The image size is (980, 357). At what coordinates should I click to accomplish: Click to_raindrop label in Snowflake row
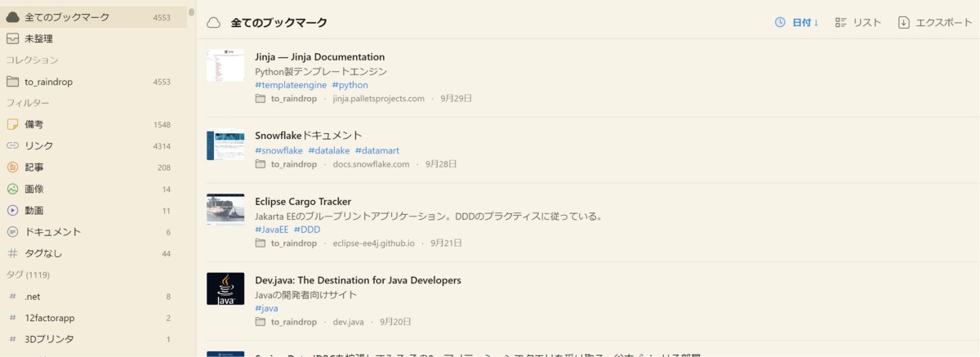294,164
